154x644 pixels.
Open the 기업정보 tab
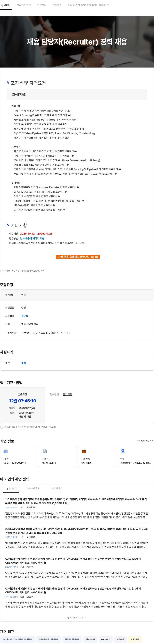tap(42, 5)
